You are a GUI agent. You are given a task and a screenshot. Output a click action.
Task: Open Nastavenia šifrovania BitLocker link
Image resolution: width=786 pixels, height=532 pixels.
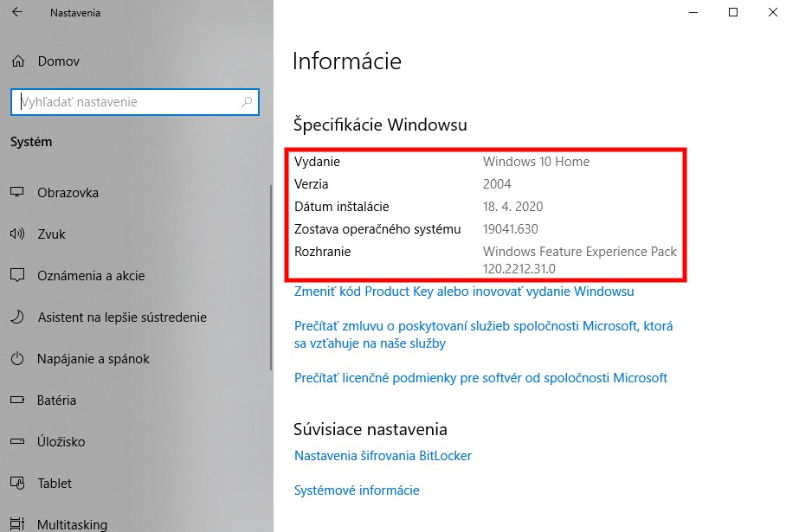(383, 456)
